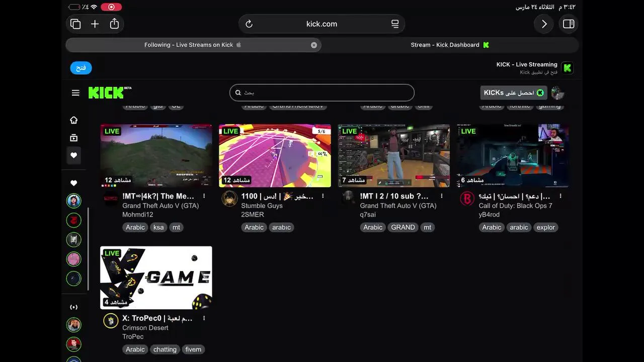Open the Safari tab overview icon
Viewport: 644px width, 362px height.
click(x=75, y=24)
